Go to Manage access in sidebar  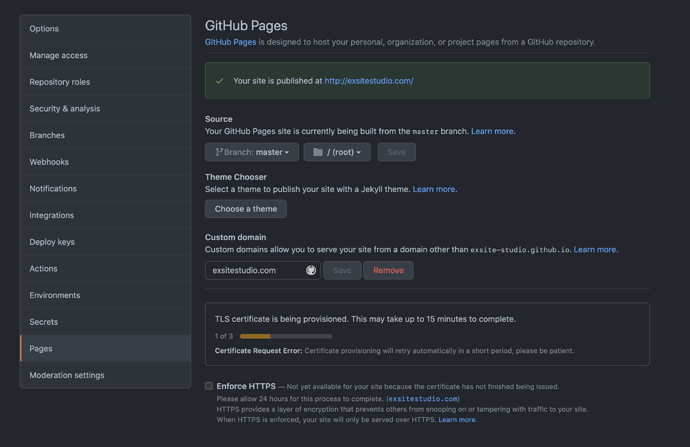(105, 55)
